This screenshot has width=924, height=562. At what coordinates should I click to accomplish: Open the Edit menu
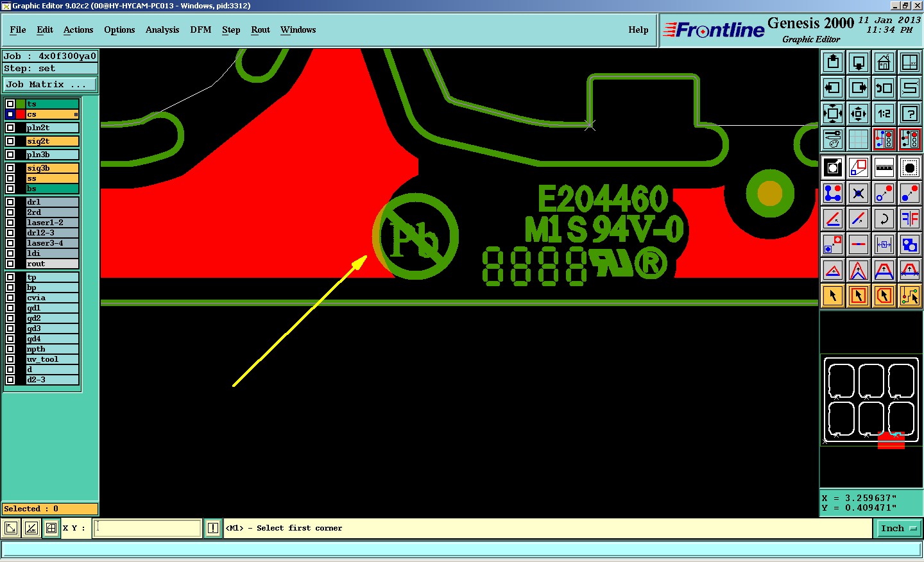pyautogui.click(x=45, y=30)
